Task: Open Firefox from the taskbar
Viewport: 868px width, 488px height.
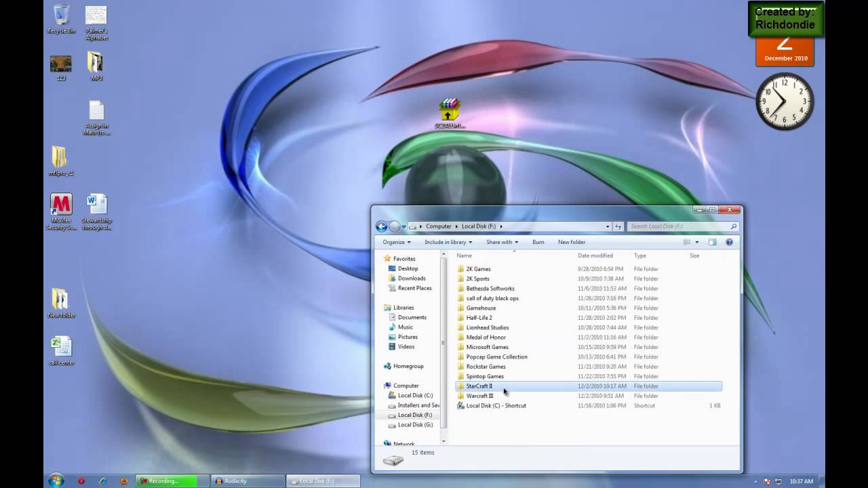Action: 123,481
